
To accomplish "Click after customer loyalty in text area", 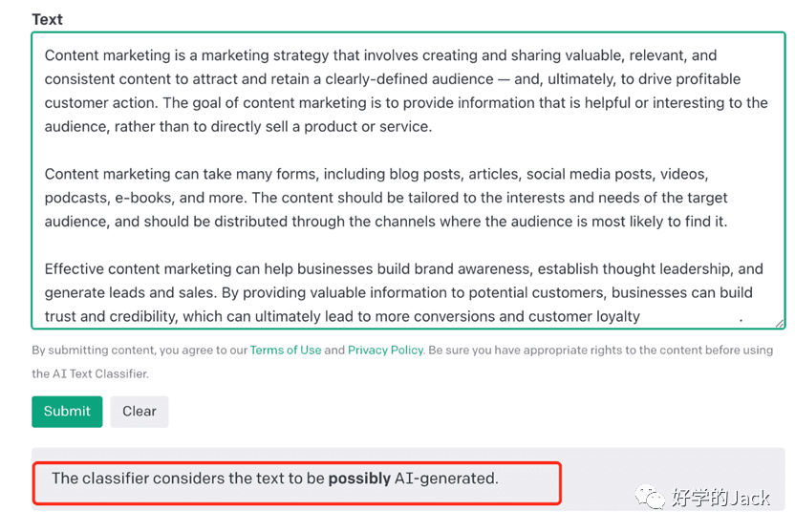I will (x=642, y=317).
